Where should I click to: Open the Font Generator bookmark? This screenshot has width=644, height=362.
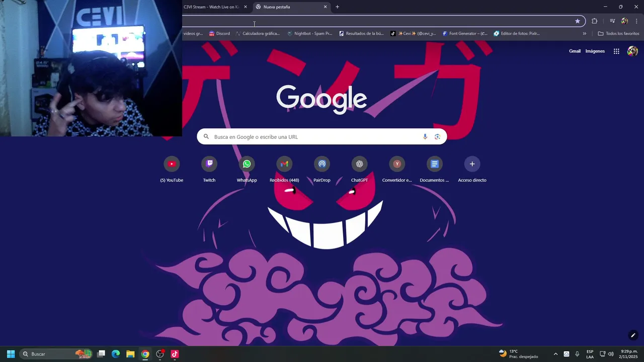[x=465, y=34]
